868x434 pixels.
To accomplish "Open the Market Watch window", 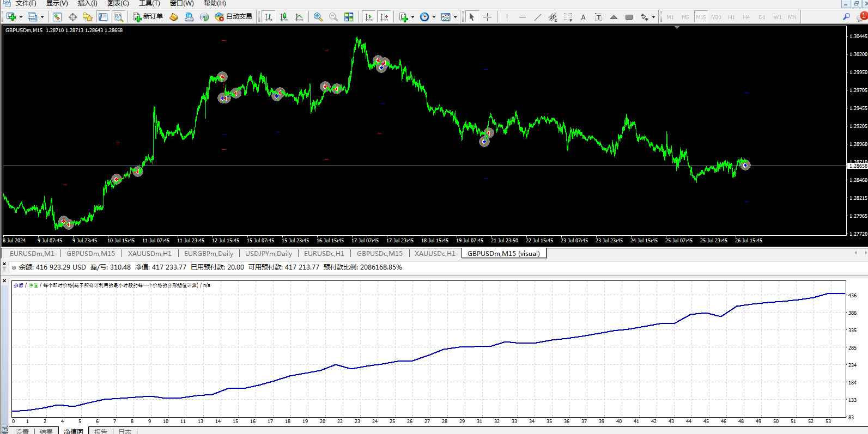I will [x=57, y=17].
